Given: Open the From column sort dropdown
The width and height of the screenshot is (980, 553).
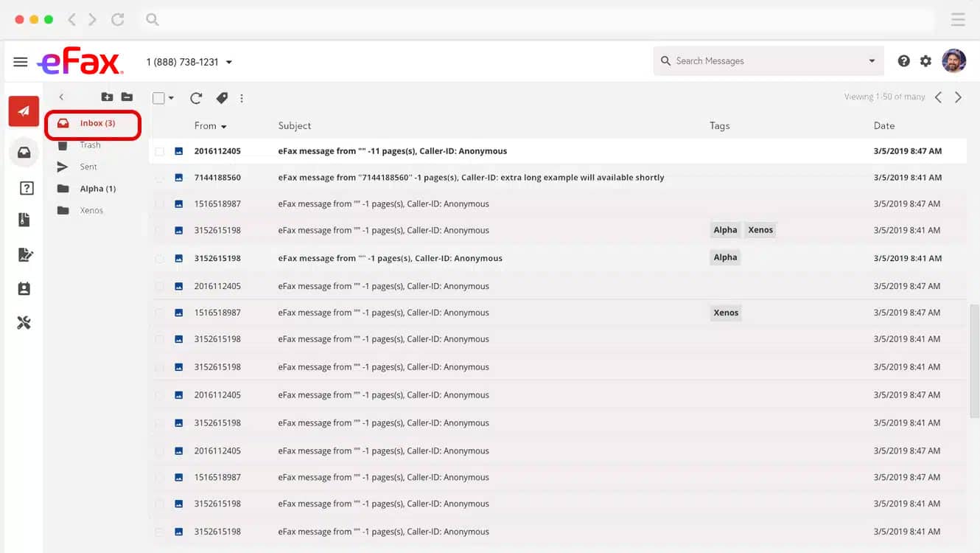Looking at the screenshot, I should point(225,125).
